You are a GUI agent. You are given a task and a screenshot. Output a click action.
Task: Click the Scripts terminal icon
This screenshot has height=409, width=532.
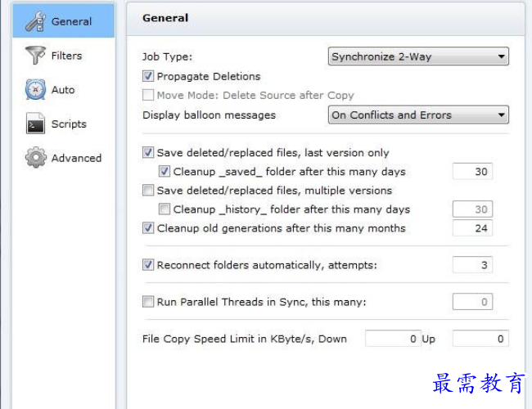(x=36, y=124)
